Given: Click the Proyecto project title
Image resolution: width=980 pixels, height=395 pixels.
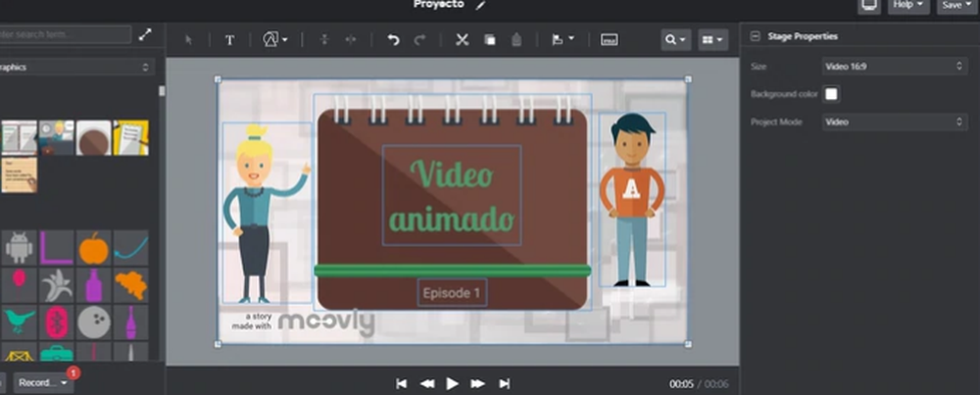Looking at the screenshot, I should [x=439, y=4].
